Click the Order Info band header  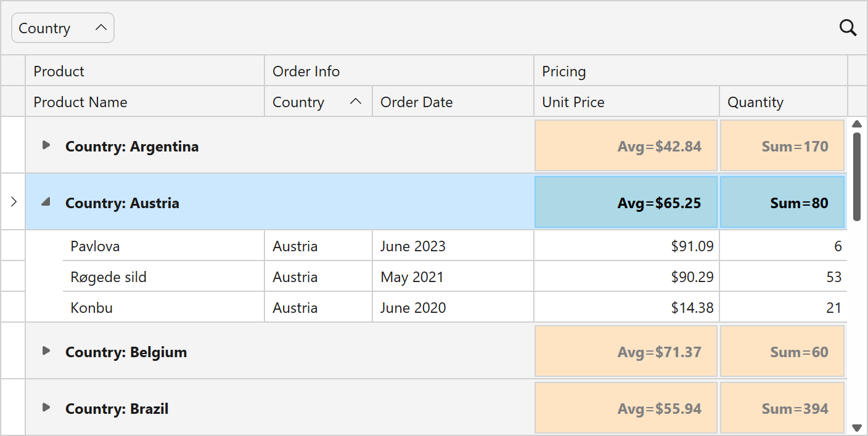pyautogui.click(x=399, y=71)
